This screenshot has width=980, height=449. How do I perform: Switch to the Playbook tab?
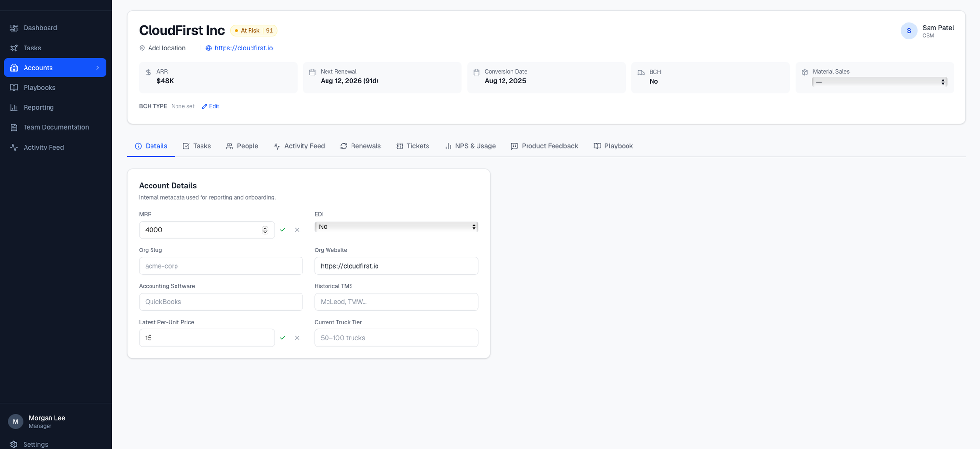pyautogui.click(x=613, y=146)
